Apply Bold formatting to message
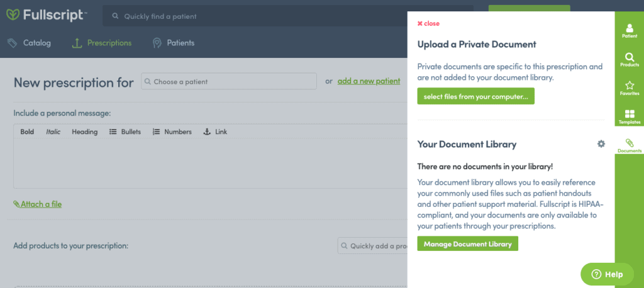The image size is (644, 288). coord(27,132)
